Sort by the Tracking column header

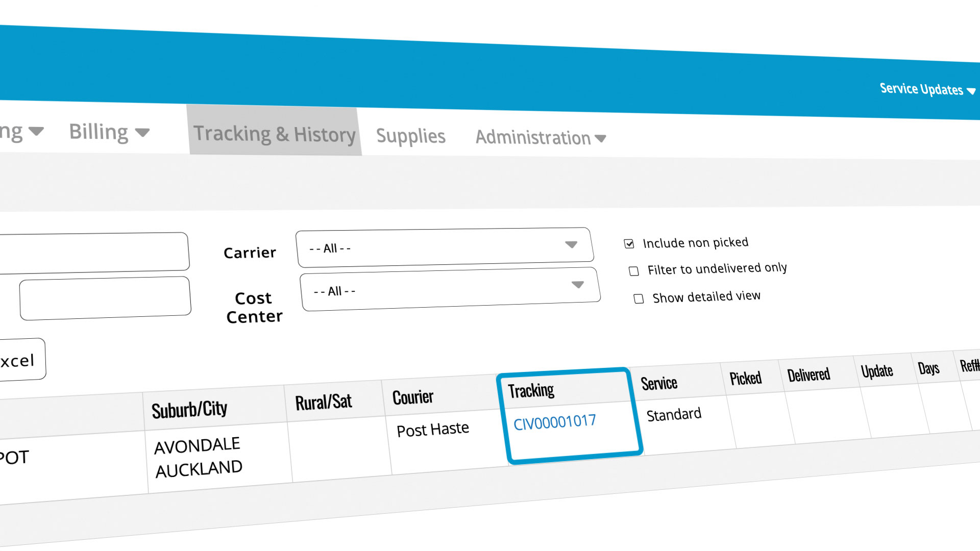531,390
